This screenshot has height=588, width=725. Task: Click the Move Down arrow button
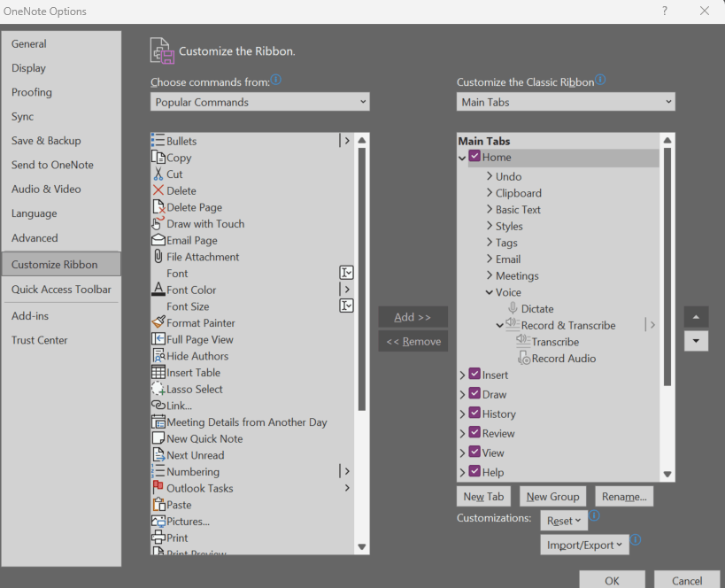point(696,341)
